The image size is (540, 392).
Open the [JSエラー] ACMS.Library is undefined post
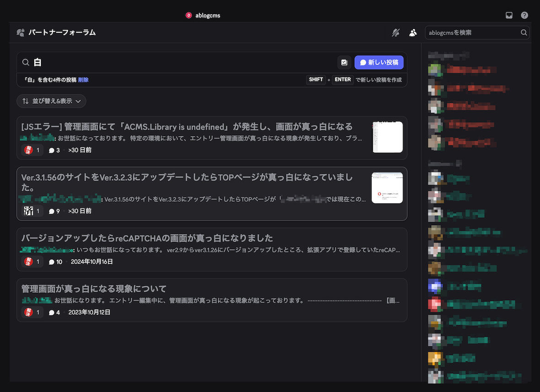pyautogui.click(x=187, y=127)
